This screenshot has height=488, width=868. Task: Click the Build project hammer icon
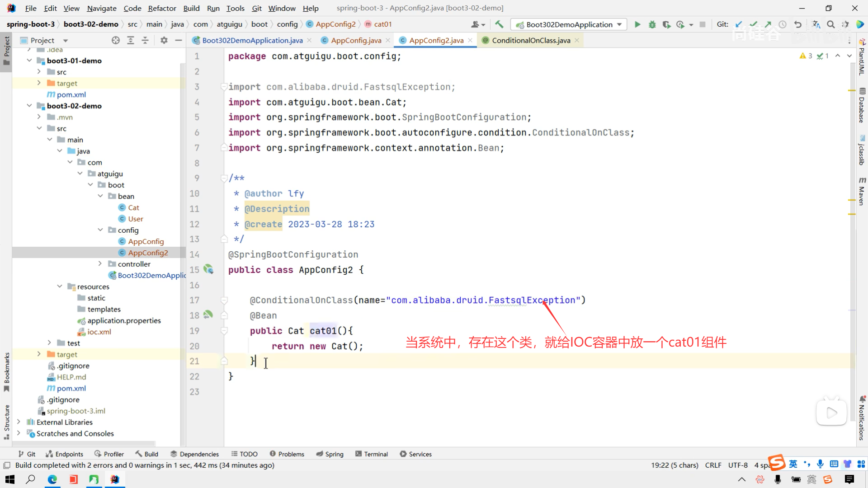coord(499,24)
